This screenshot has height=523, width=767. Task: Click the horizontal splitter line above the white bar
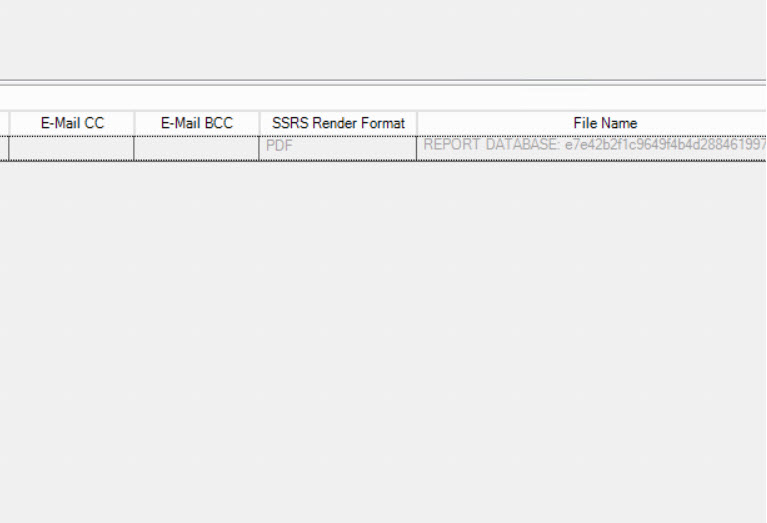pyautogui.click(x=383, y=82)
